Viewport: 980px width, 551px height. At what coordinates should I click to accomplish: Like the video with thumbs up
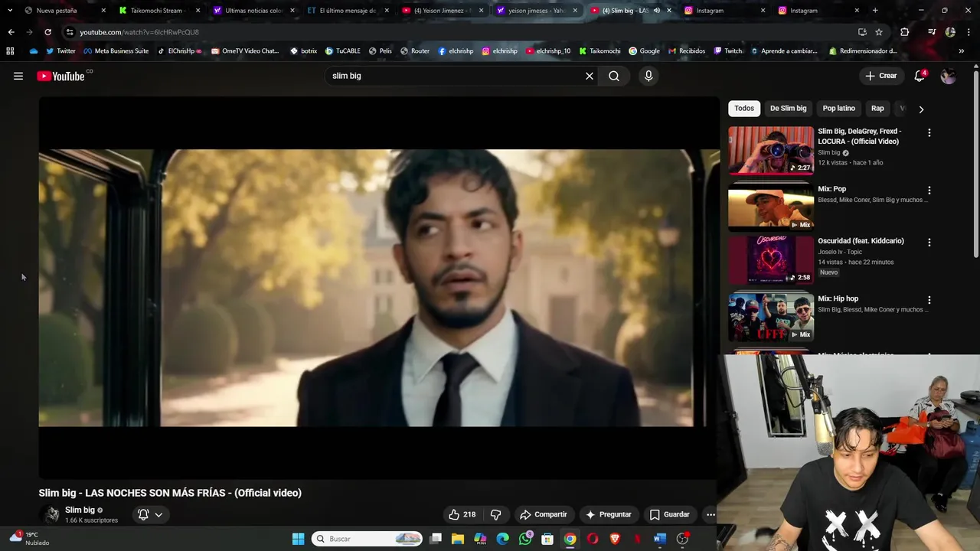coord(462,514)
